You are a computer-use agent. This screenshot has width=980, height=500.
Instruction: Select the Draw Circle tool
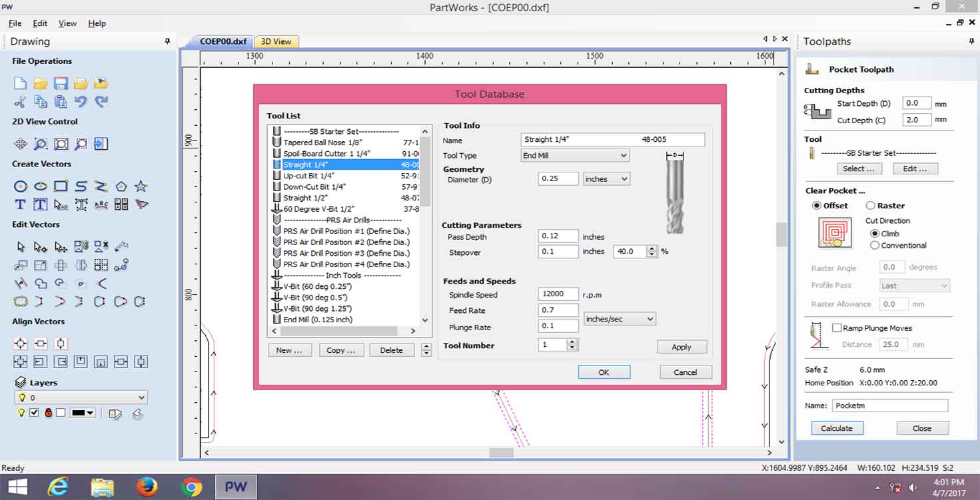coord(21,186)
